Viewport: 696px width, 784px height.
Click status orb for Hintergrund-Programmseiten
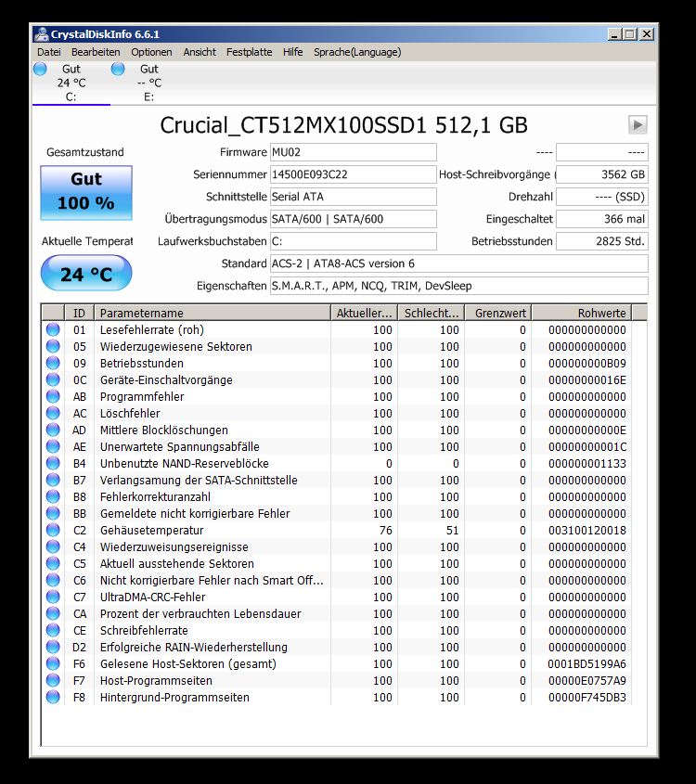pyautogui.click(x=53, y=697)
